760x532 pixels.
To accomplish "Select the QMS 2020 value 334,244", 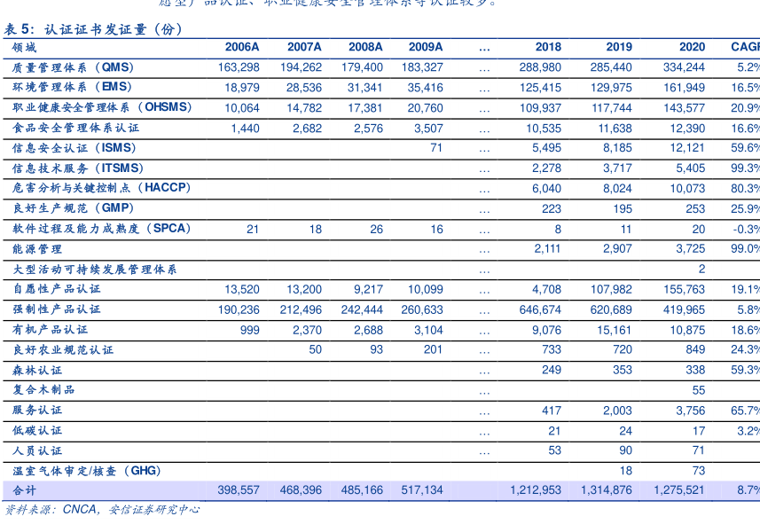I will click(x=683, y=67).
